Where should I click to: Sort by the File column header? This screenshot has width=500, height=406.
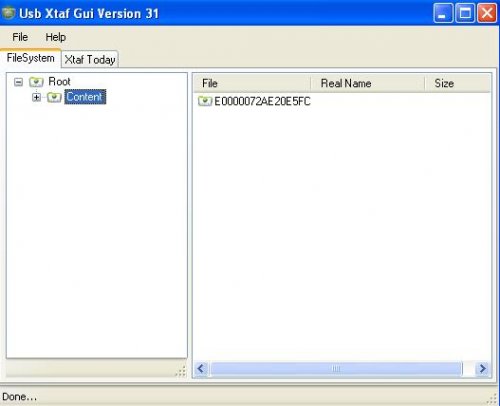click(252, 83)
